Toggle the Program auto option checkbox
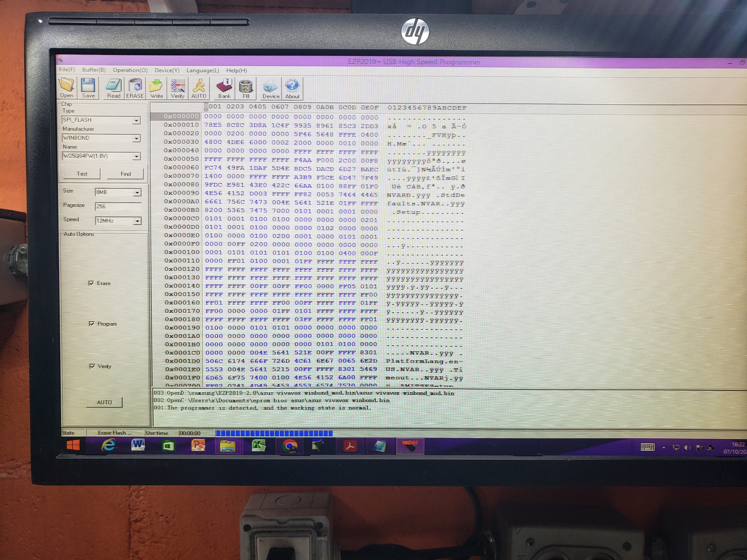 [92, 324]
